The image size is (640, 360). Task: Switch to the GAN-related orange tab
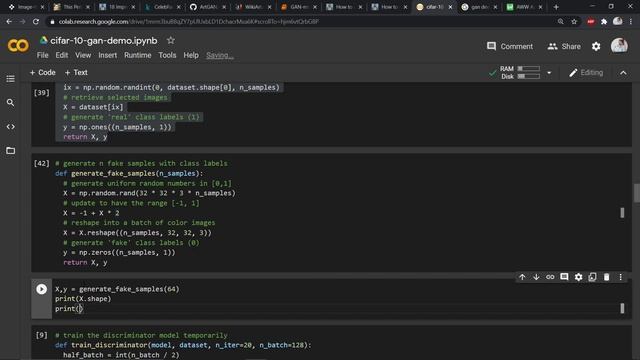point(299,7)
